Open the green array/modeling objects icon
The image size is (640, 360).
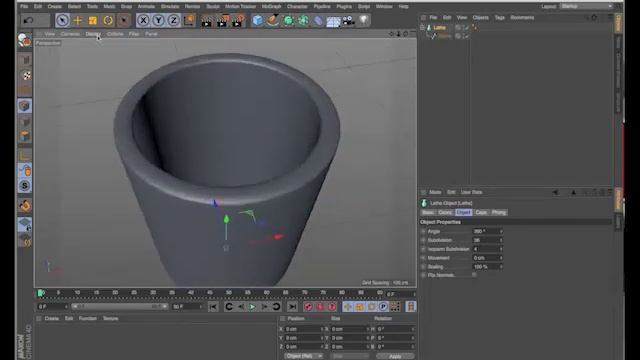tap(303, 20)
